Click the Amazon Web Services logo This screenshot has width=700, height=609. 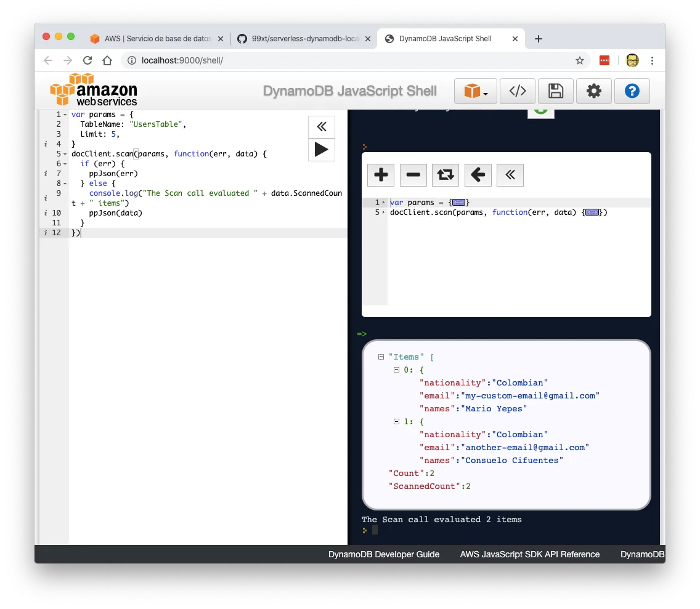(x=94, y=90)
